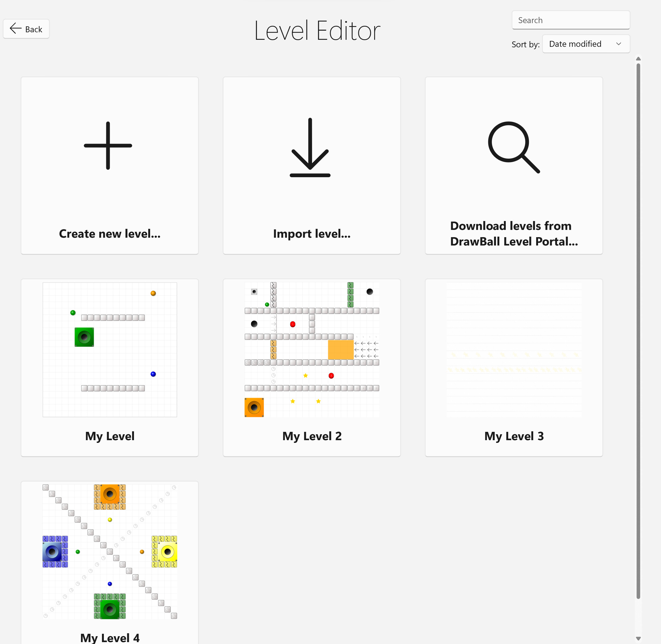Click the scrollbar down arrow
Image resolution: width=661 pixels, height=644 pixels.
pos(638,638)
